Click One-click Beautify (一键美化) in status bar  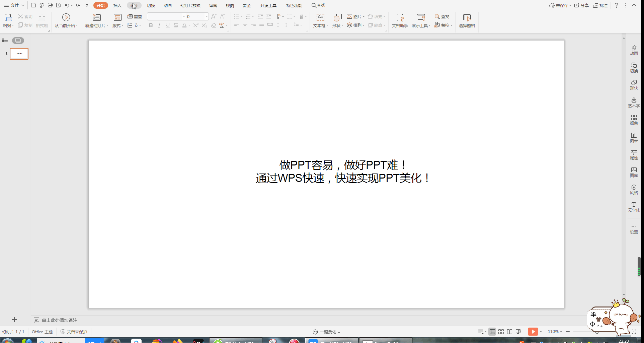coord(326,332)
